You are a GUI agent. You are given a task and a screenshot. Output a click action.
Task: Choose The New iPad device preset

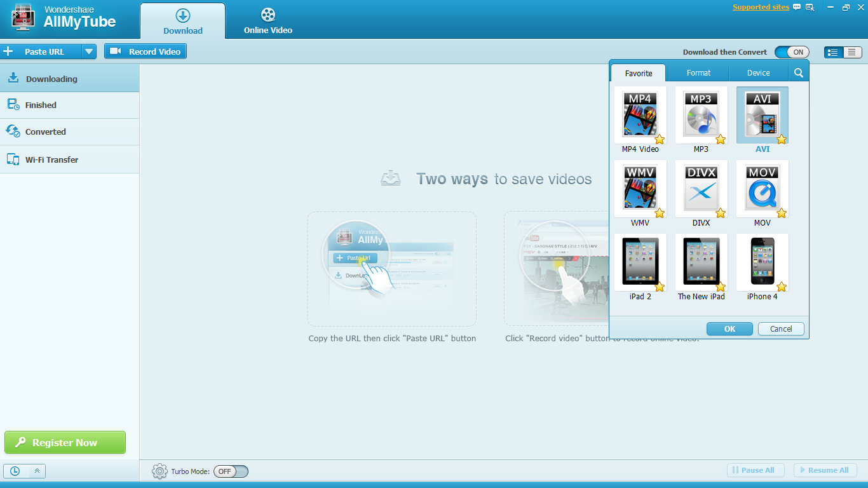pyautogui.click(x=702, y=262)
